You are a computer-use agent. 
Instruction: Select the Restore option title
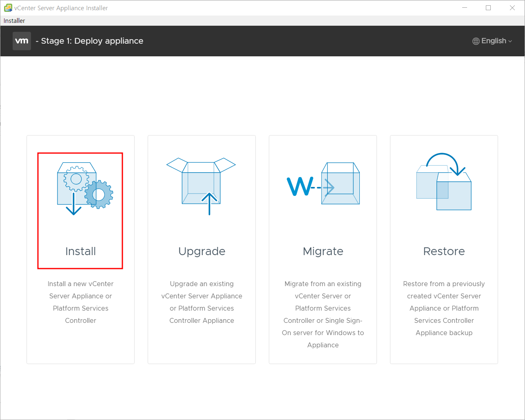(444, 251)
